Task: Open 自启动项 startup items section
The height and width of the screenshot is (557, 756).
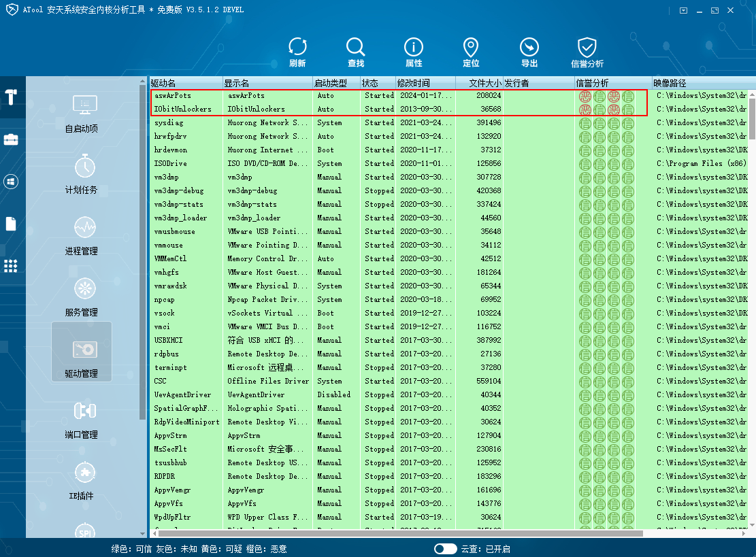Action: (82, 114)
